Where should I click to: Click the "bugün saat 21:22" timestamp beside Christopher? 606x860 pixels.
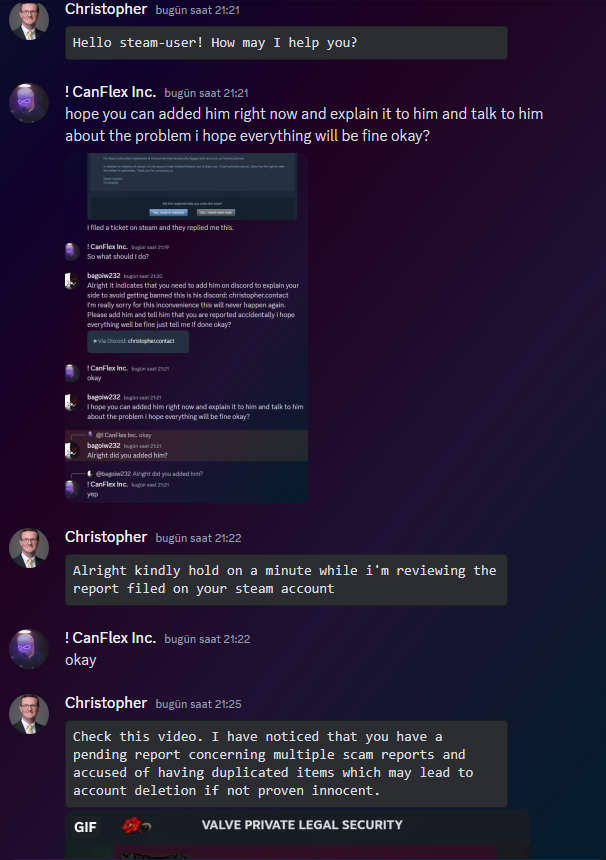click(x=199, y=538)
